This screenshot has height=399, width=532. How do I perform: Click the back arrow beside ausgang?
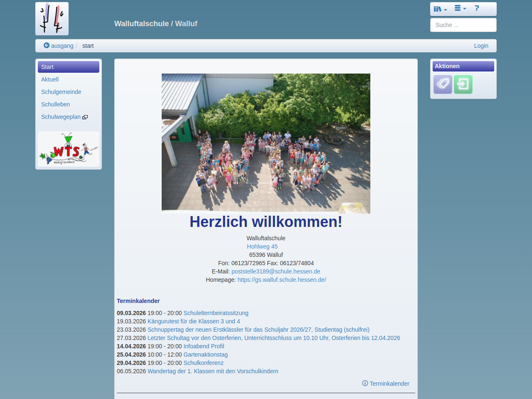click(47, 45)
